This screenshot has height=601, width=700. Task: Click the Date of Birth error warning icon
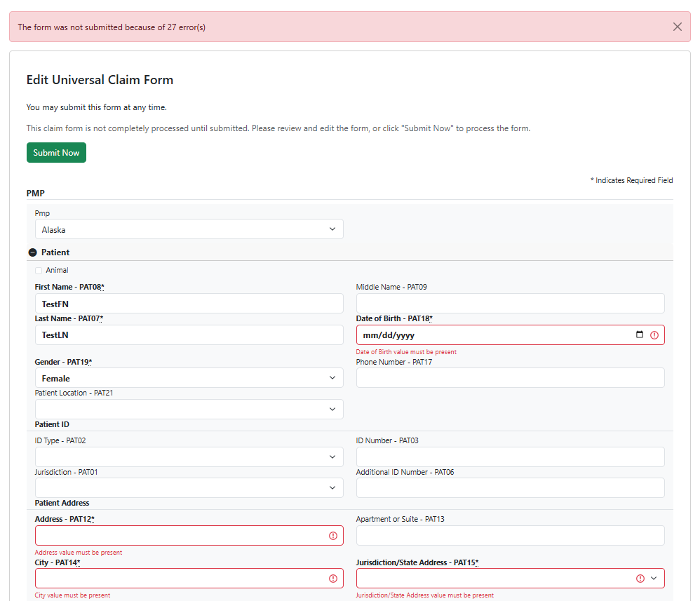point(654,335)
